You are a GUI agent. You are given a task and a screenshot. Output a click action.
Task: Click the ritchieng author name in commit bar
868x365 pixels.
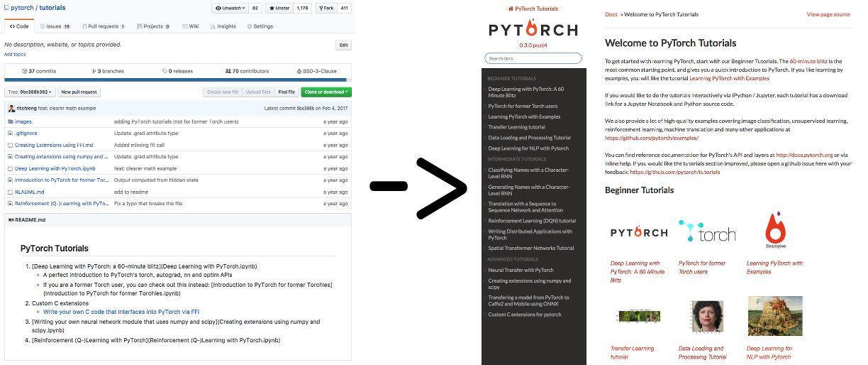point(27,108)
